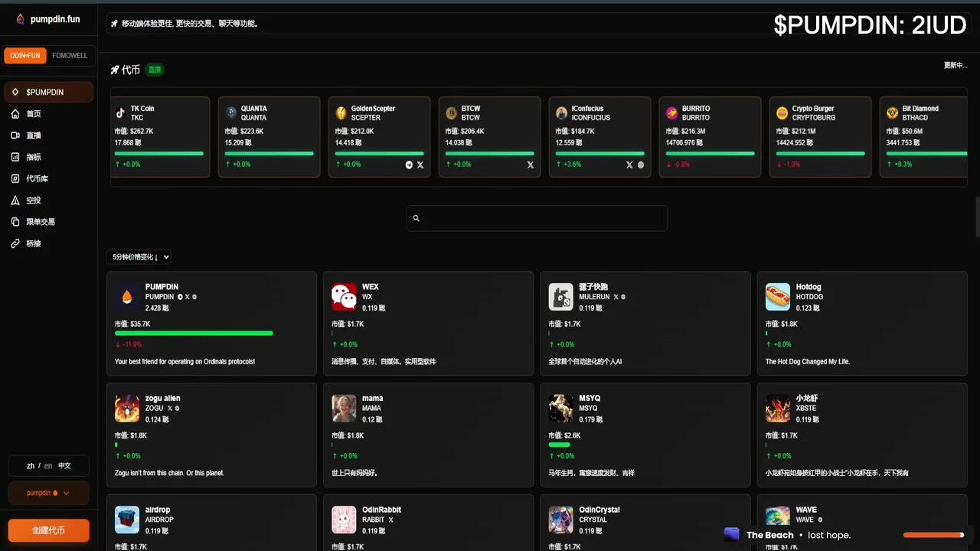The image size is (980, 551).
Task: Click the Hotdog token avatar
Action: tap(778, 297)
